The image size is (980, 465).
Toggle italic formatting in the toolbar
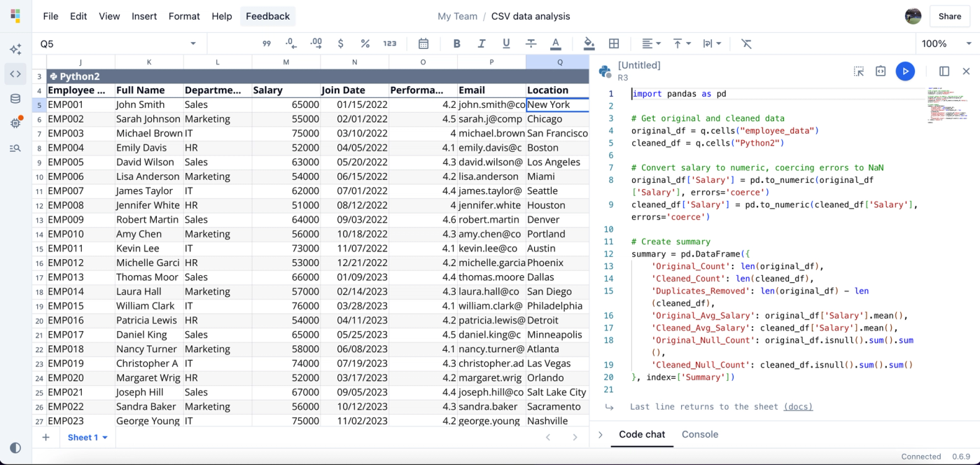tap(481, 43)
